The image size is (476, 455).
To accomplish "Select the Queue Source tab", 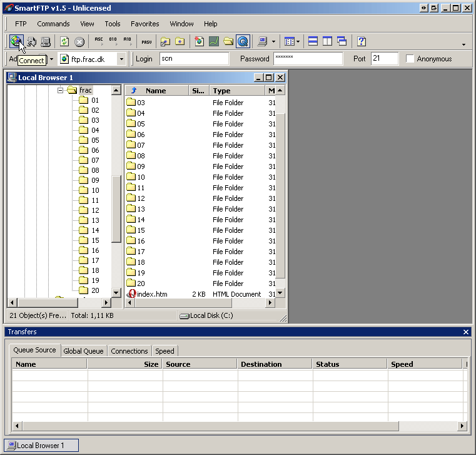I will pyautogui.click(x=34, y=350).
